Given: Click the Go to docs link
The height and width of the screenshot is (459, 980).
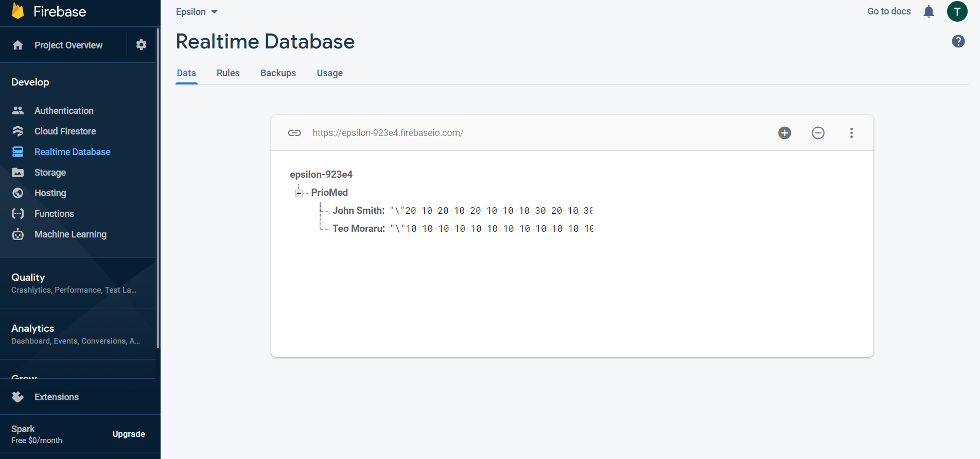Looking at the screenshot, I should 889,11.
